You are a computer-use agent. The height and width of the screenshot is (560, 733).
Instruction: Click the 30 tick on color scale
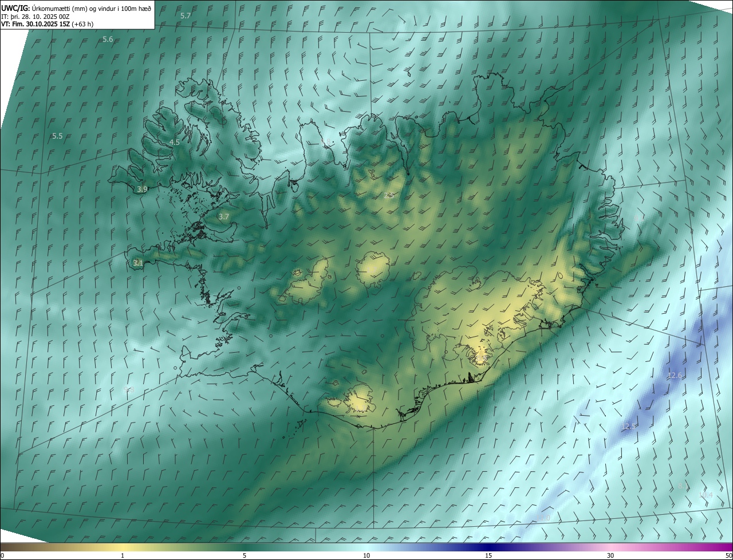point(610,555)
